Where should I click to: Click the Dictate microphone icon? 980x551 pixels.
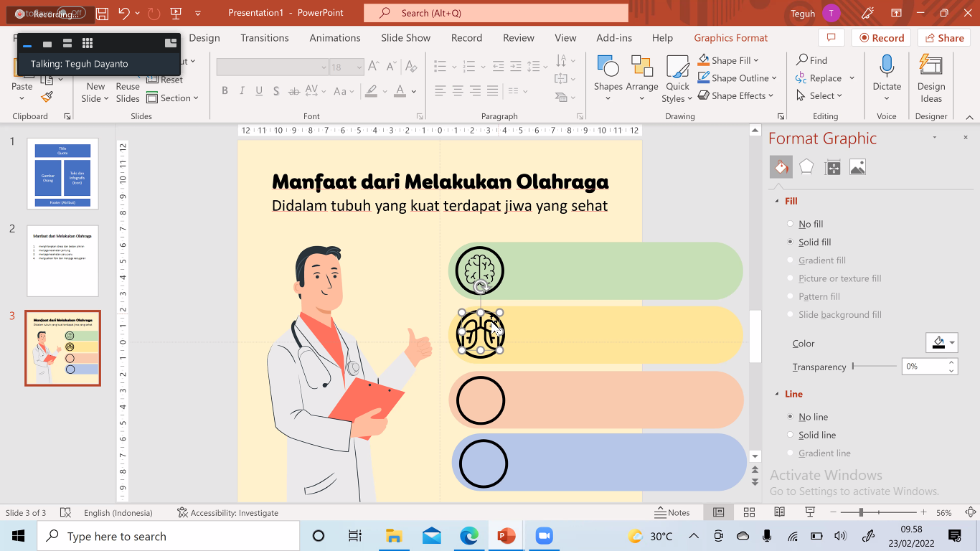click(887, 66)
